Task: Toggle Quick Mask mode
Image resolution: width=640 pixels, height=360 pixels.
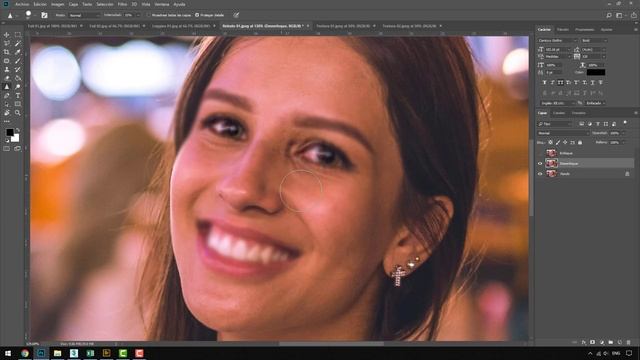Action: pyautogui.click(x=7, y=149)
